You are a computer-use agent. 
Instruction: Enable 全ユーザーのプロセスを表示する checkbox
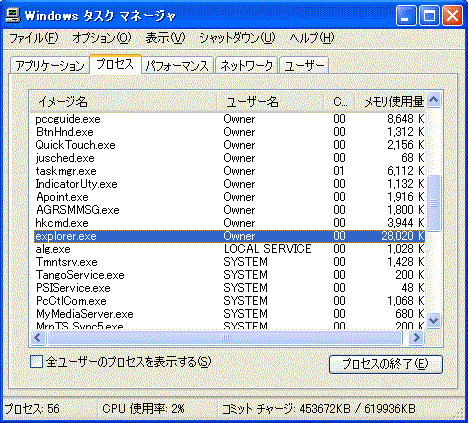(x=37, y=362)
